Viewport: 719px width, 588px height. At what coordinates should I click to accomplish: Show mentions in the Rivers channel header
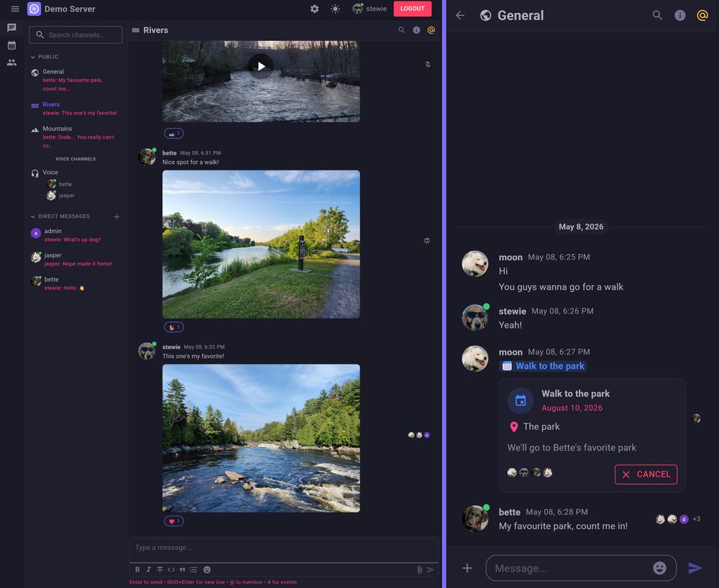(x=431, y=30)
